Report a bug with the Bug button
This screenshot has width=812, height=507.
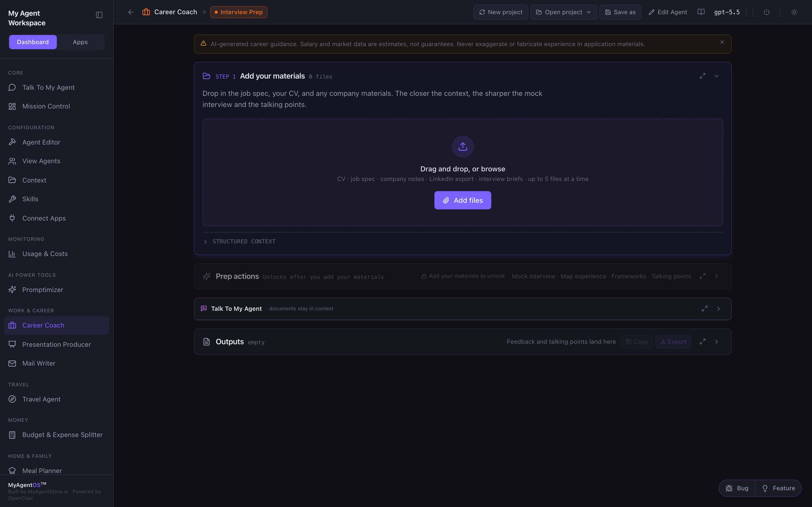click(737, 488)
